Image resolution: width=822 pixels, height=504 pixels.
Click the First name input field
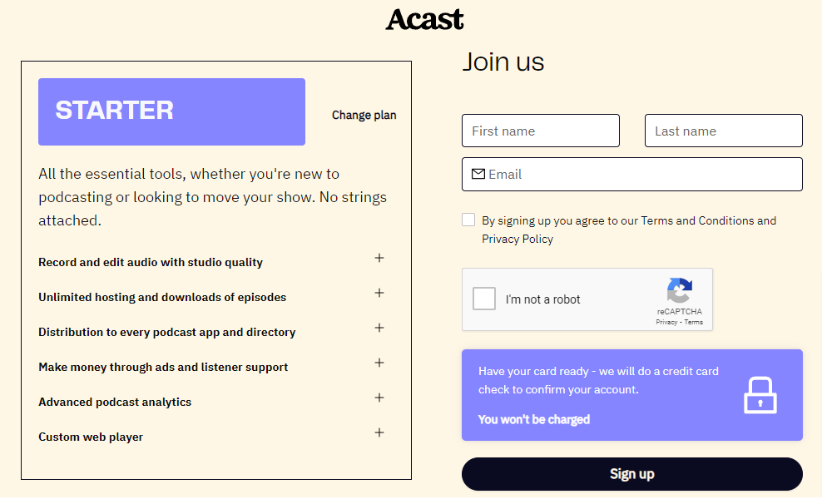pyautogui.click(x=540, y=131)
